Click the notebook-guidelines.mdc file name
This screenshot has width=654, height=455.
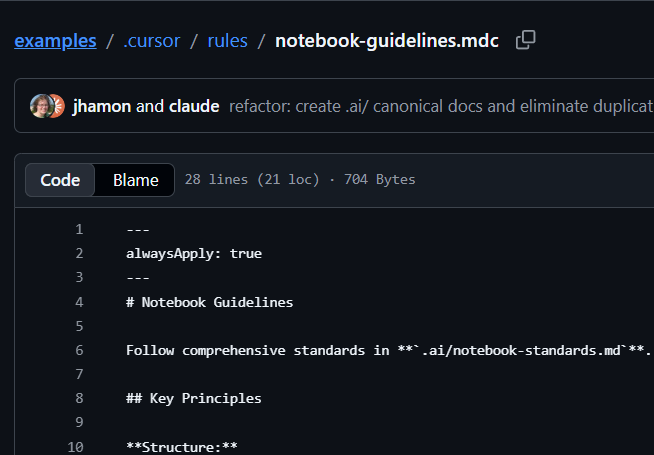(x=386, y=41)
